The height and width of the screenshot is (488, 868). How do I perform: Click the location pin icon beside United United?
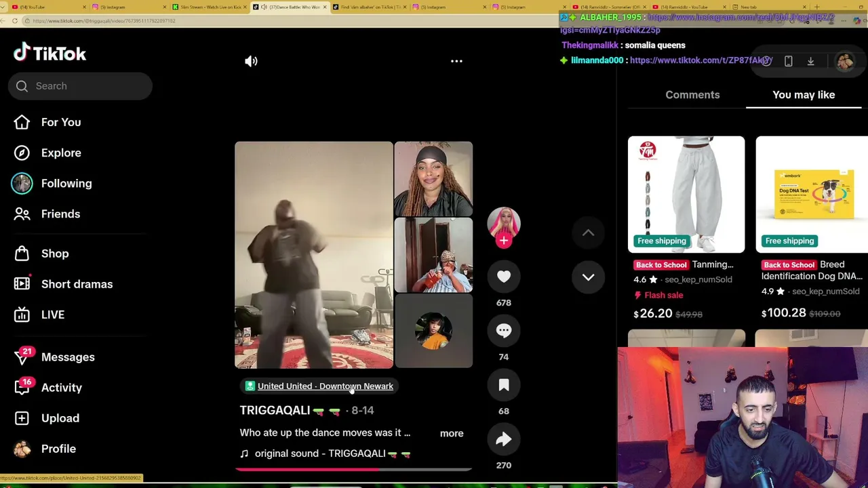pyautogui.click(x=250, y=386)
